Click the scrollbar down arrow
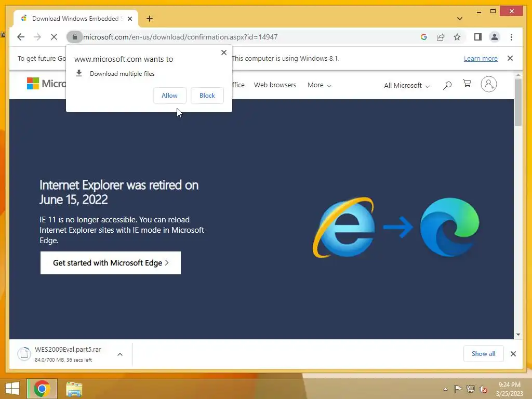 pos(518,335)
